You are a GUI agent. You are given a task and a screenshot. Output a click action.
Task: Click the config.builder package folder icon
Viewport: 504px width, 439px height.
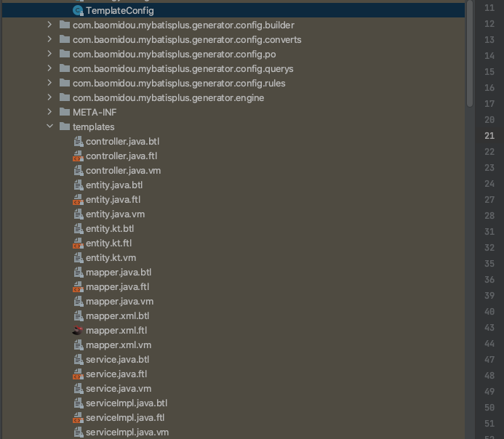65,25
